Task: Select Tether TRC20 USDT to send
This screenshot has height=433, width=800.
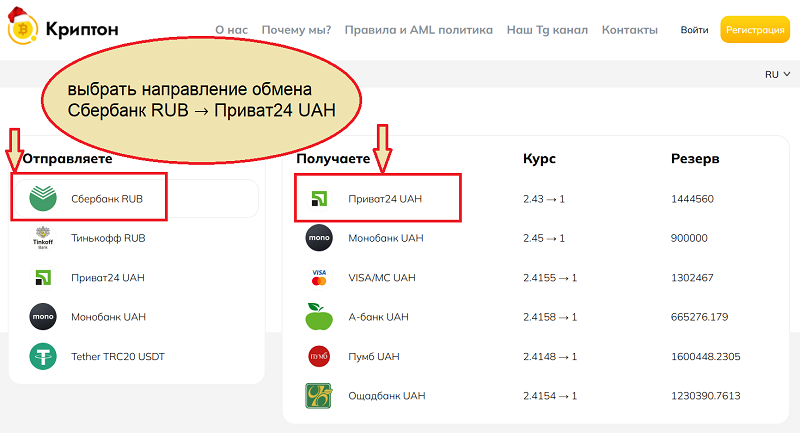Action: (x=118, y=356)
